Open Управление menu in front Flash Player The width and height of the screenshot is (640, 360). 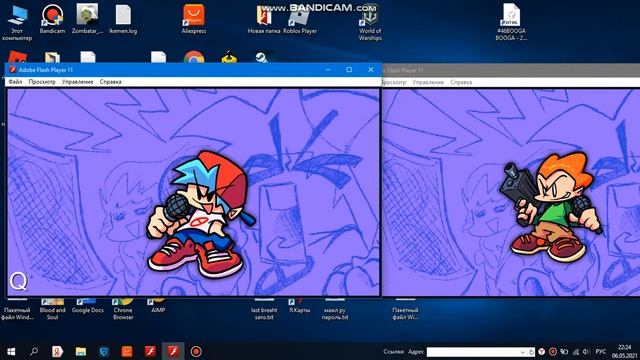[x=78, y=82]
